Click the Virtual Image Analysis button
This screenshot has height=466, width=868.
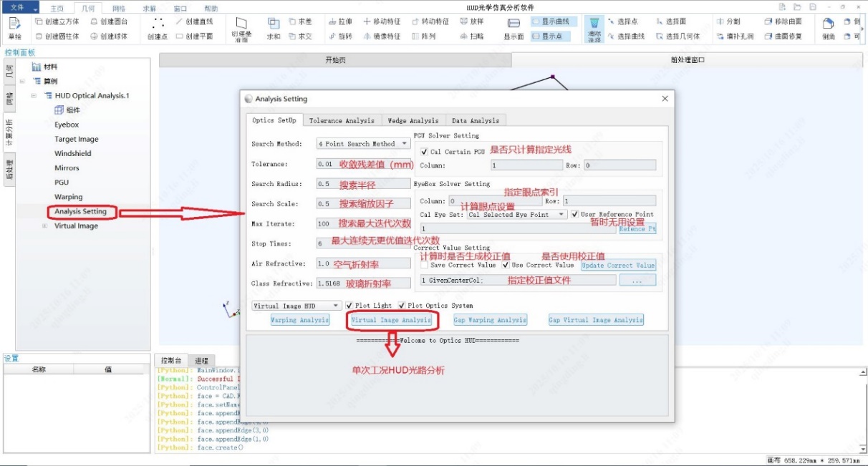(391, 320)
